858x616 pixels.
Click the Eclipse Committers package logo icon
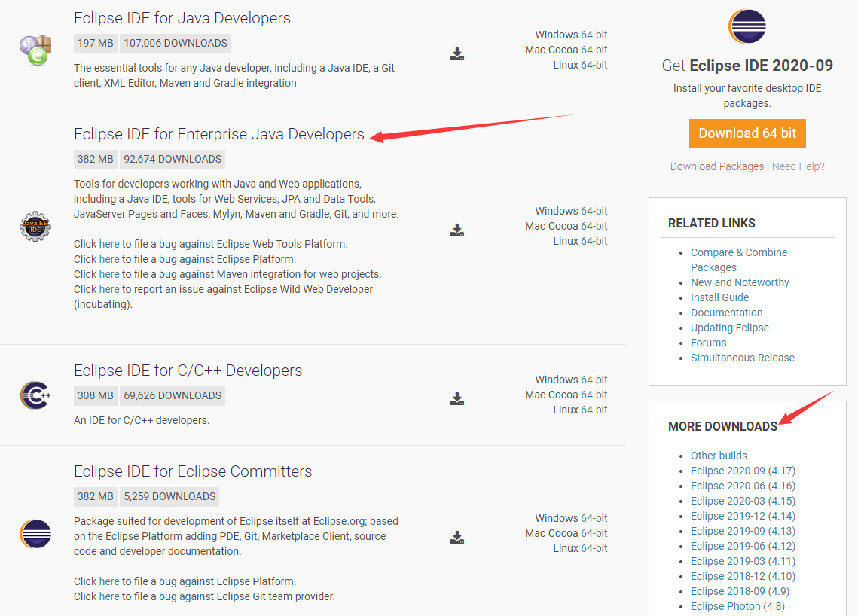tap(35, 534)
